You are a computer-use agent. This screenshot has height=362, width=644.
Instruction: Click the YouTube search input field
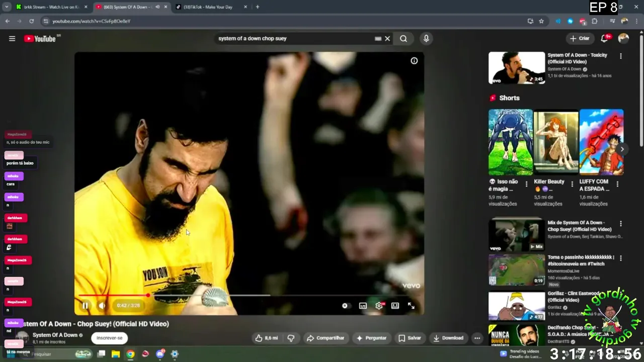pos(296,39)
